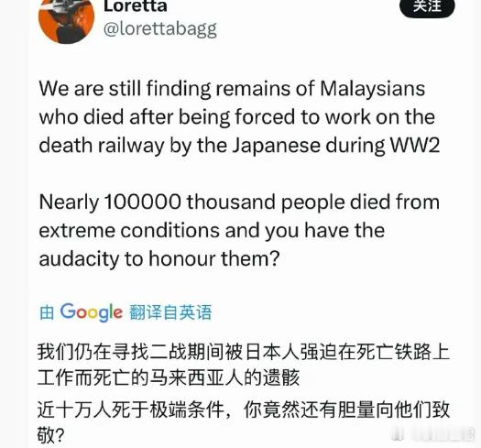Click the 'extreme conditions' tweet line
481x448 pixels.
point(212,231)
